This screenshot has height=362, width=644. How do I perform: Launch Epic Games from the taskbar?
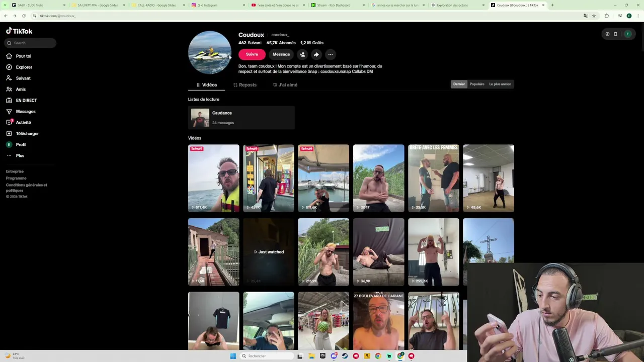pos(323,356)
